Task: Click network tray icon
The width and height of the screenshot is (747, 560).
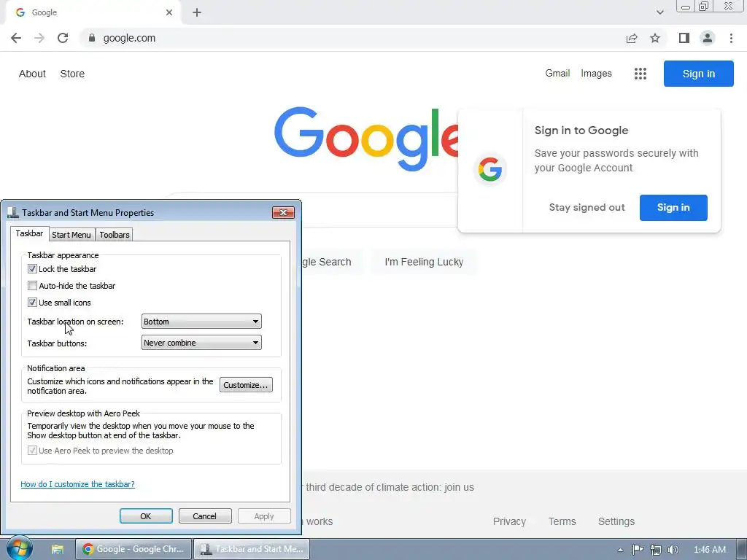Action: click(656, 550)
